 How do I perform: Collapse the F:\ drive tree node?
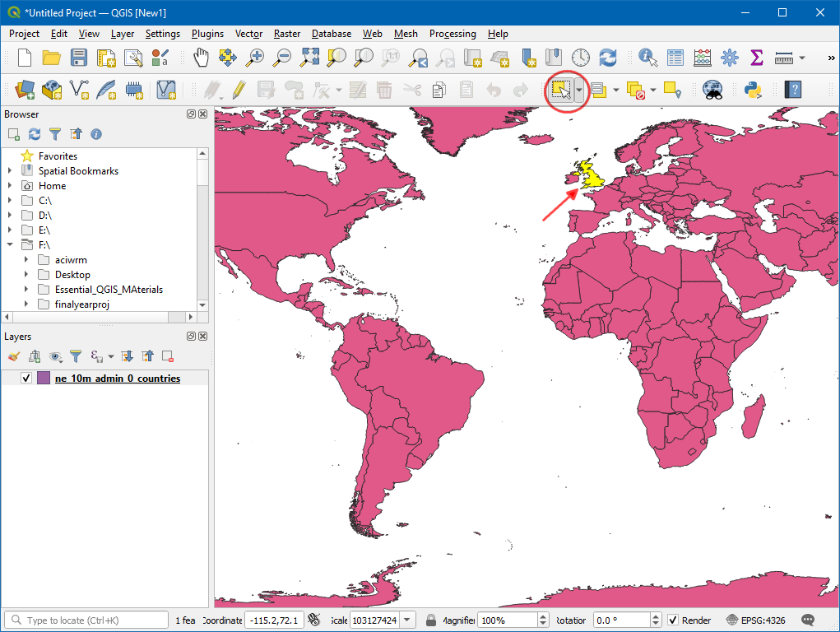tap(10, 245)
